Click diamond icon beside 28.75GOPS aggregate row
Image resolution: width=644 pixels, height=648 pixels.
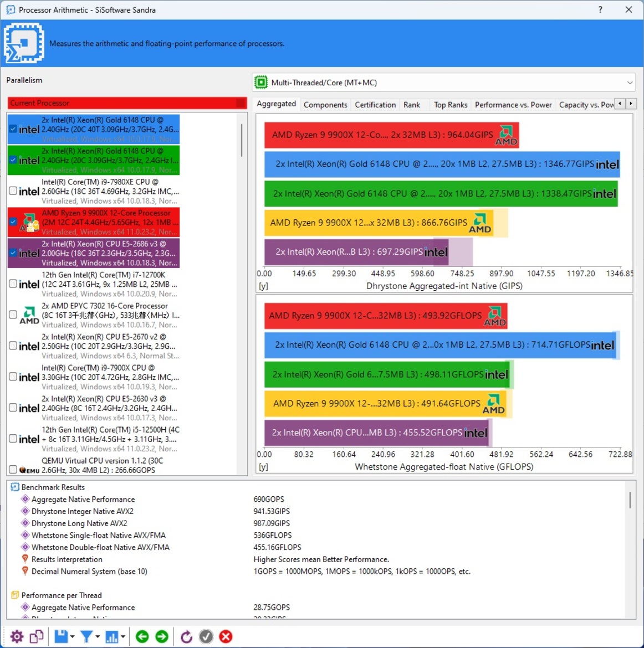pyautogui.click(x=25, y=608)
